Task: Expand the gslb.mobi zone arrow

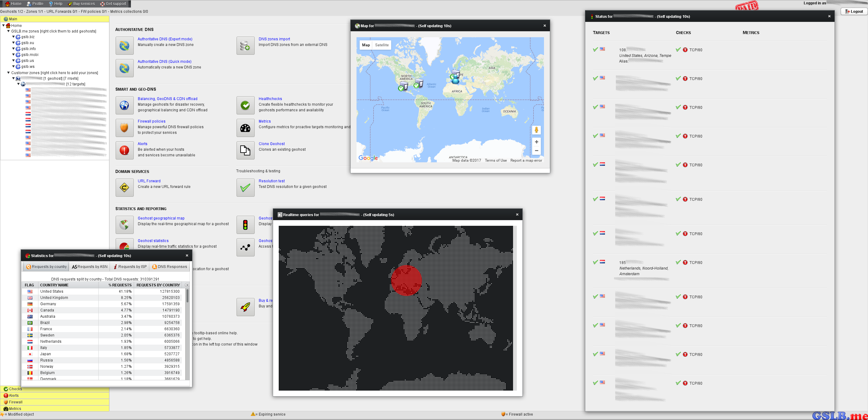Action: (x=13, y=55)
